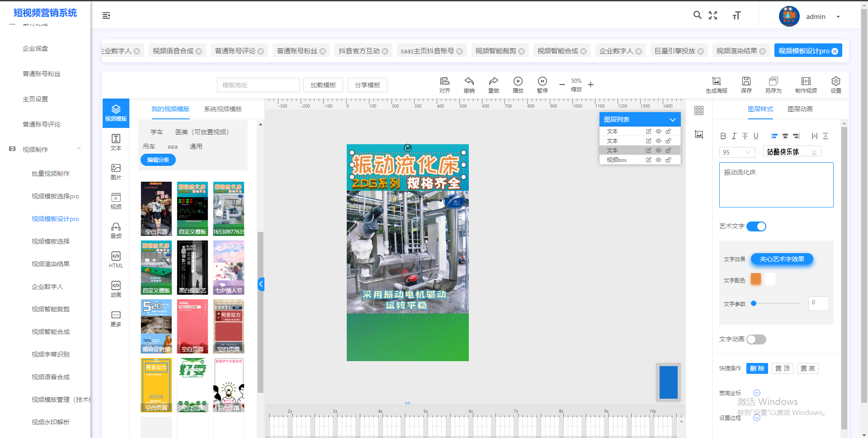Open 站酷快乐体 font dropdown

[x=792, y=152]
